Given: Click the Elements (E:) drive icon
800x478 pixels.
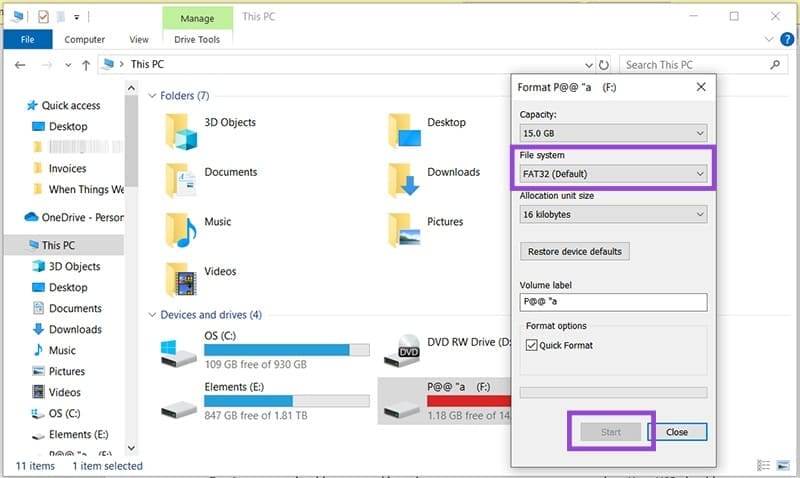Looking at the screenshot, I should click(180, 401).
